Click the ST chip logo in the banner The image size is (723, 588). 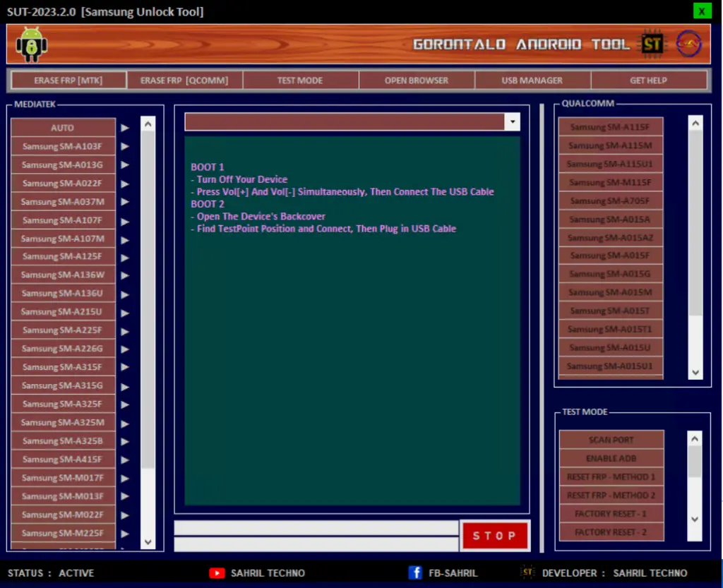click(x=652, y=44)
